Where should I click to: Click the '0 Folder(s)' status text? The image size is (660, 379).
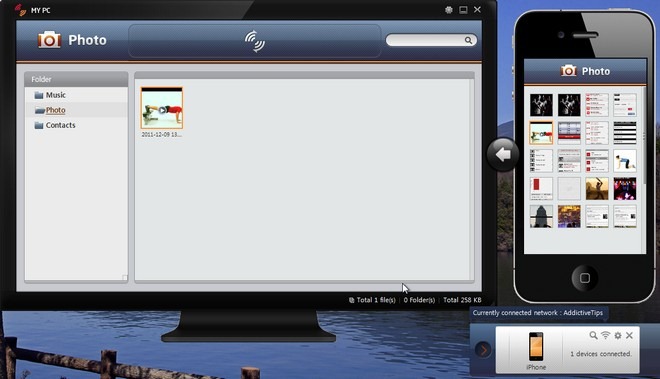pos(419,300)
